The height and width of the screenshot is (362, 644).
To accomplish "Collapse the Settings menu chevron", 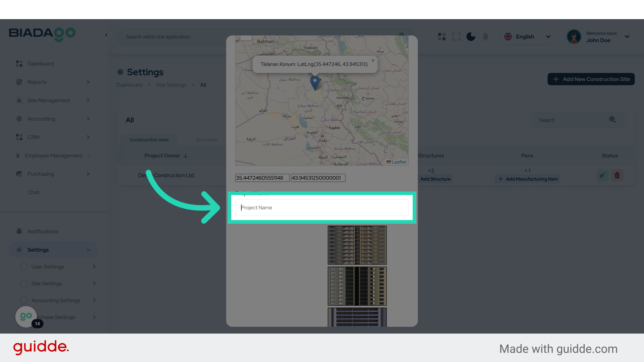I will point(88,250).
